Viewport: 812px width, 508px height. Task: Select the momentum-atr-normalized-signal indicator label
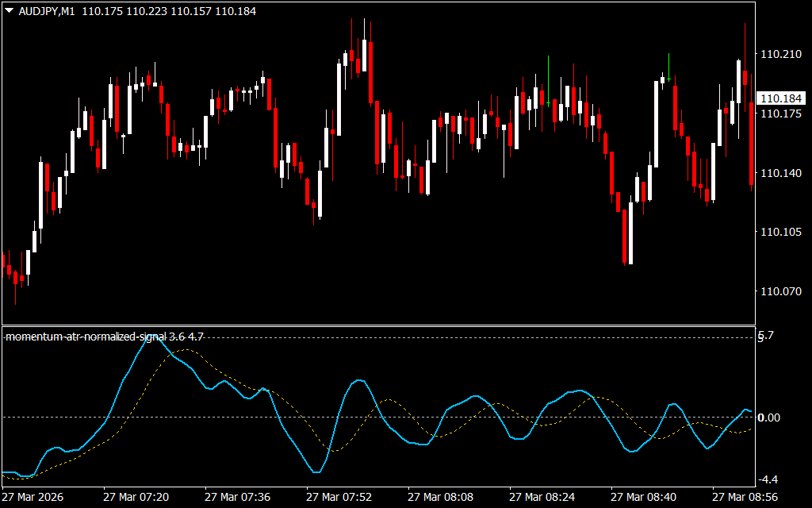pyautogui.click(x=104, y=337)
